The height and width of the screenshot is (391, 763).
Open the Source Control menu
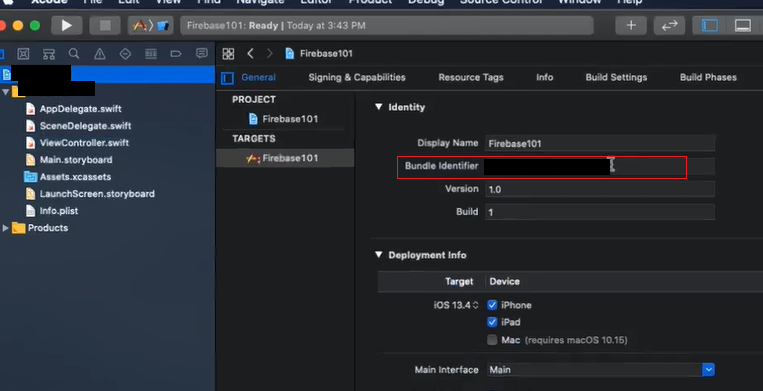click(x=501, y=2)
